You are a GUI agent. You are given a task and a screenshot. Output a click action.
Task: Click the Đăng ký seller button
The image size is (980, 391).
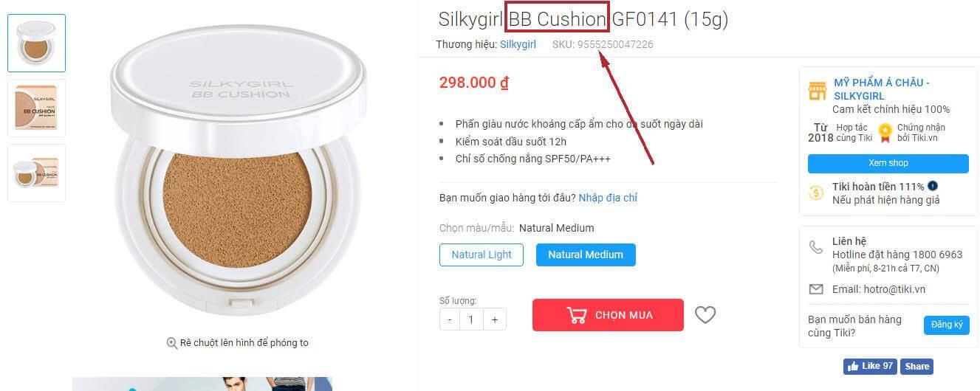(946, 325)
